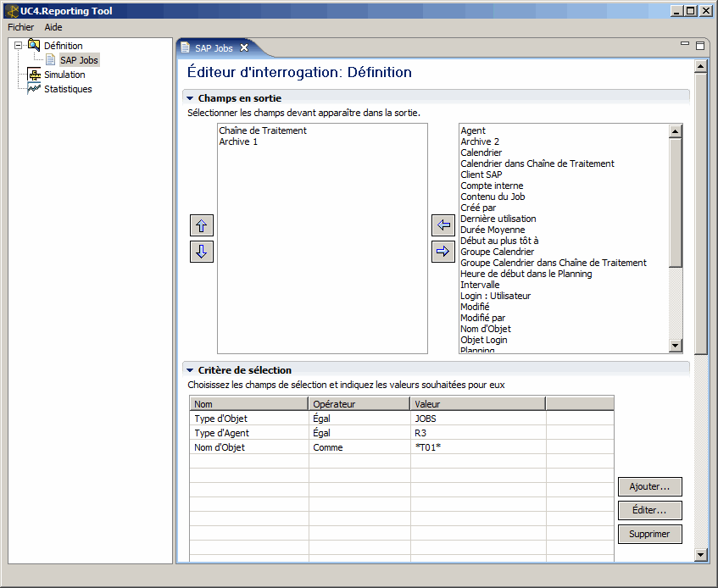Select Groupe Calendrier dans Chaîne de Traitement
The image size is (718, 588).
554,262
